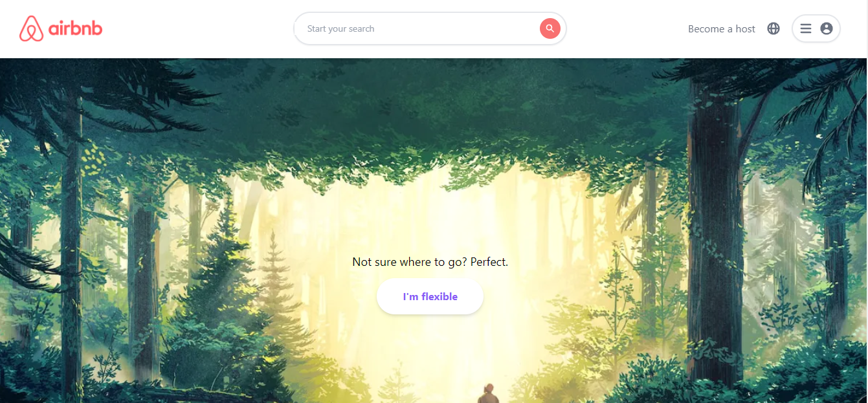868x403 pixels.
Task: Click "Not sure where to go? Perfect." text
Action: [430, 262]
